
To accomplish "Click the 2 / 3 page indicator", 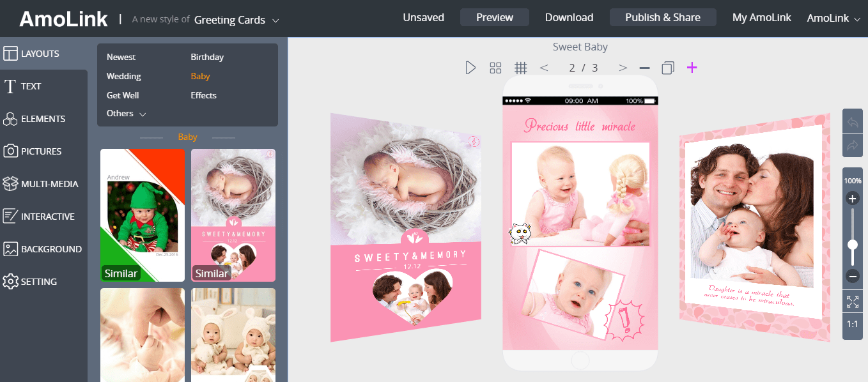I will pyautogui.click(x=583, y=68).
